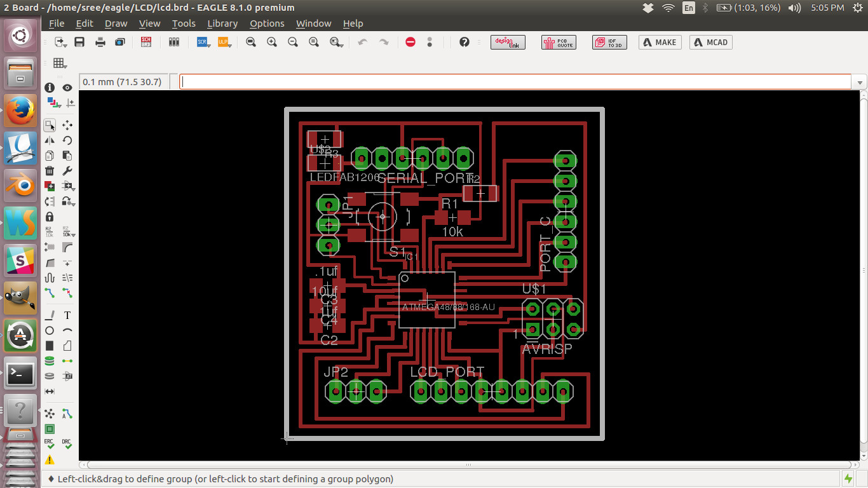
Task: Open the Errors warning list
Action: click(50, 459)
